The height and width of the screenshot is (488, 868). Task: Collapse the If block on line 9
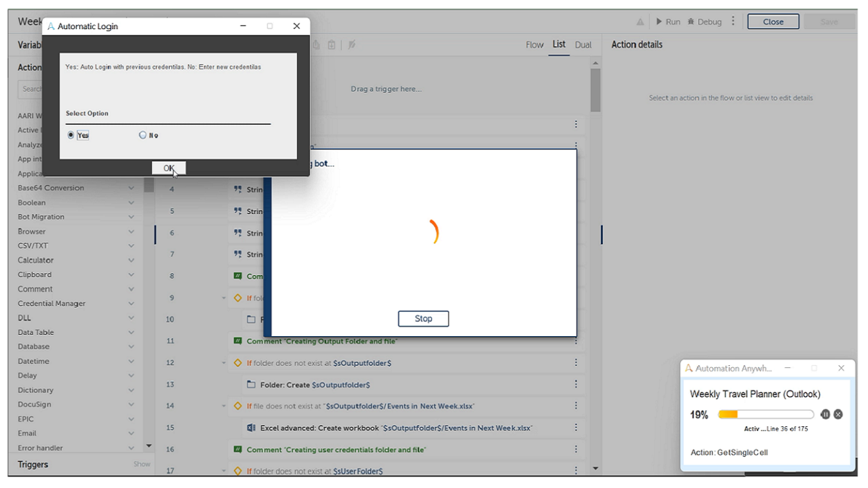click(224, 298)
